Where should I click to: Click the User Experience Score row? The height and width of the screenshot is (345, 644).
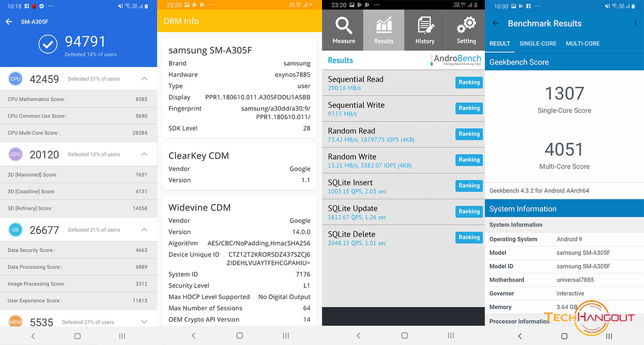click(x=79, y=301)
